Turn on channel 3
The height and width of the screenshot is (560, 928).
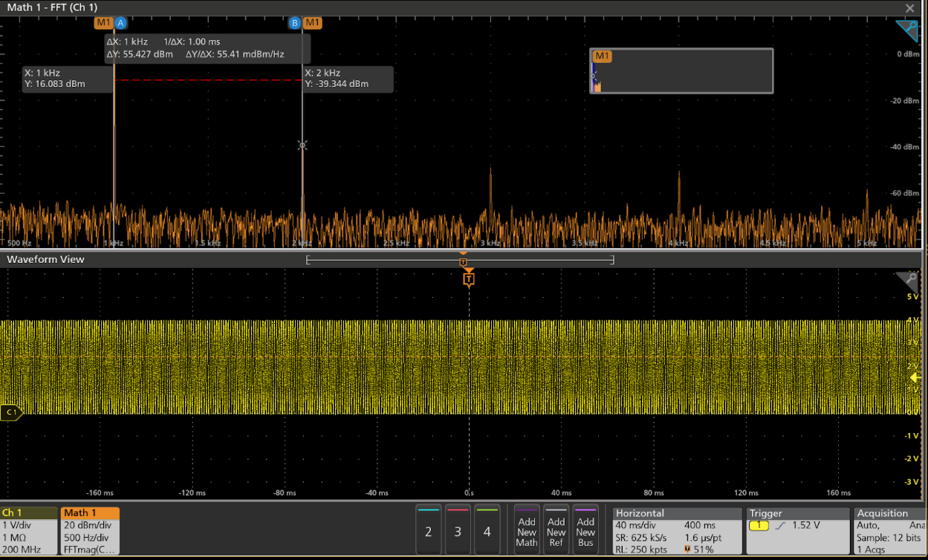pyautogui.click(x=458, y=530)
